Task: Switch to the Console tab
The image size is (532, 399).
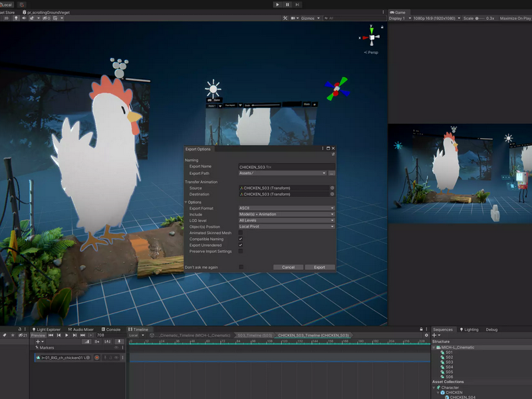Action: click(x=111, y=329)
